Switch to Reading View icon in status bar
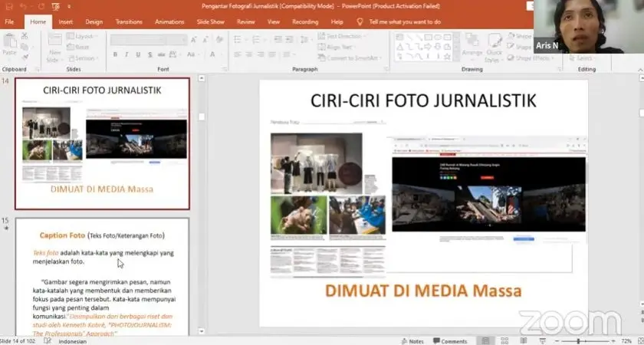 point(524,341)
